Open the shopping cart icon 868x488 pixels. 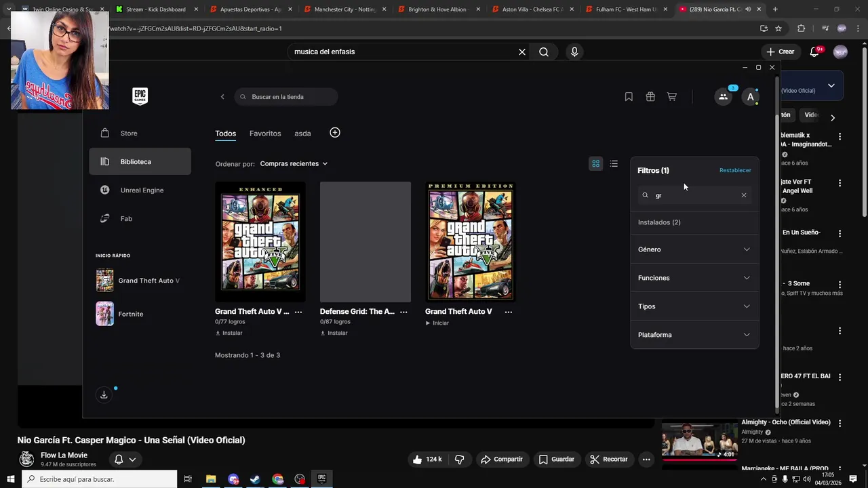tap(672, 97)
